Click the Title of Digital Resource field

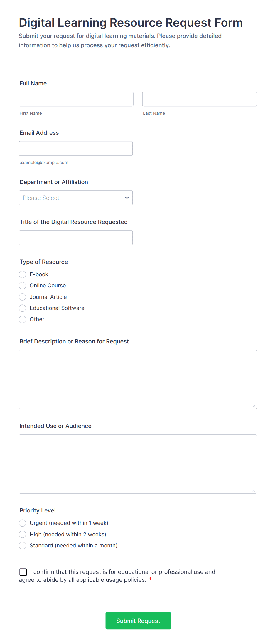pos(76,238)
